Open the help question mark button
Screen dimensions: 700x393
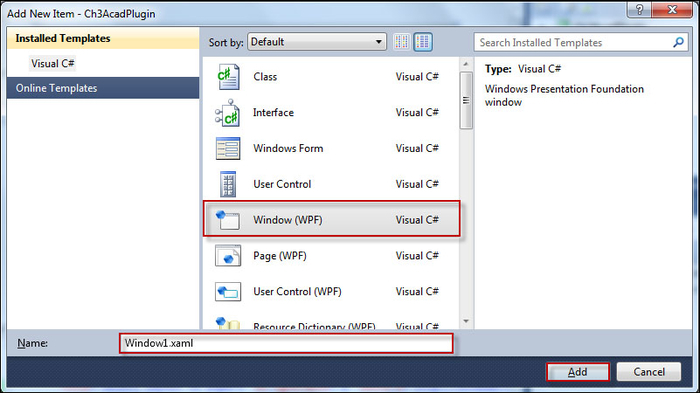(639, 9)
